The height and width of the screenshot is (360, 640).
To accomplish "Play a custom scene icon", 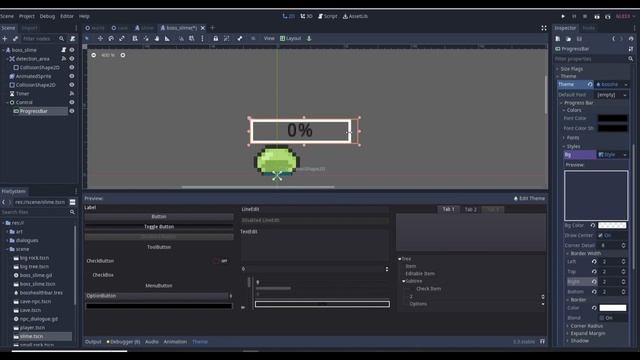I will 608,16.
